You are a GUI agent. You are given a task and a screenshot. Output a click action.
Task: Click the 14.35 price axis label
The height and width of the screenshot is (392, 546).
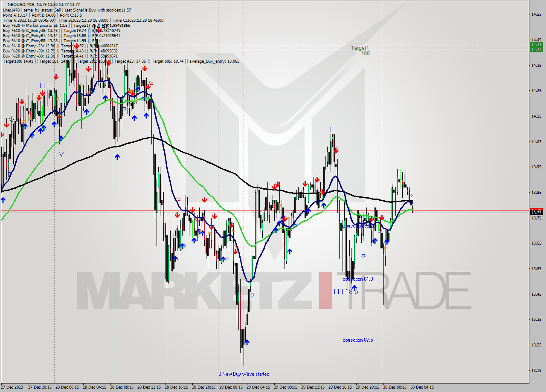pos(536,65)
